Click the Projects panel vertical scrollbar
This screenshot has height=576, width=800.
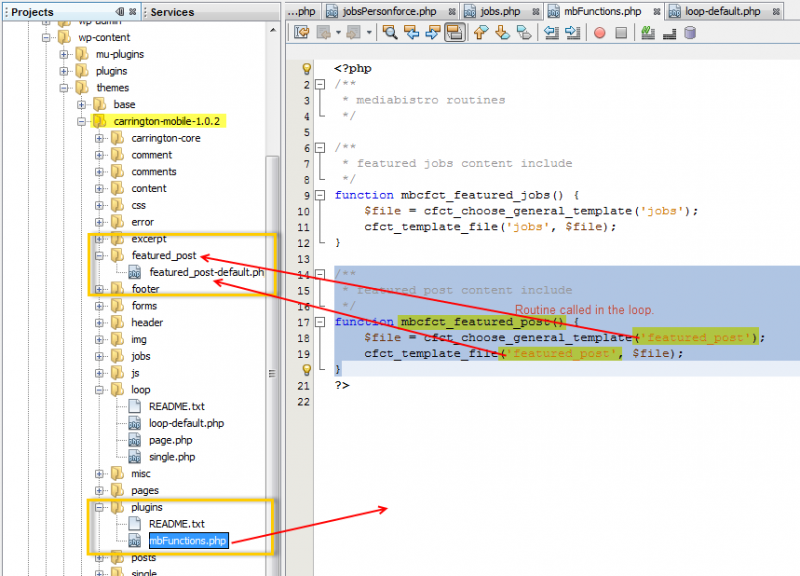[x=272, y=373]
